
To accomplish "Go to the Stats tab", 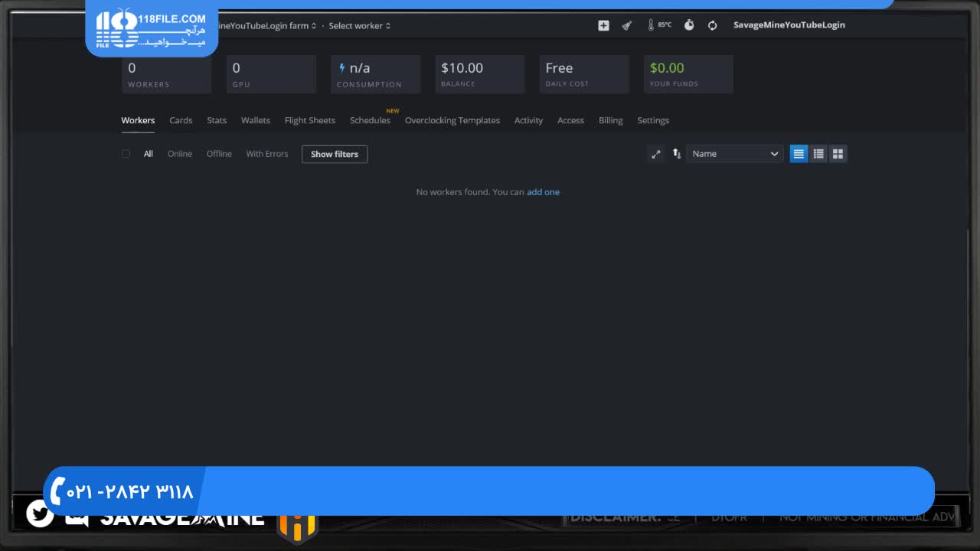I will pos(217,120).
